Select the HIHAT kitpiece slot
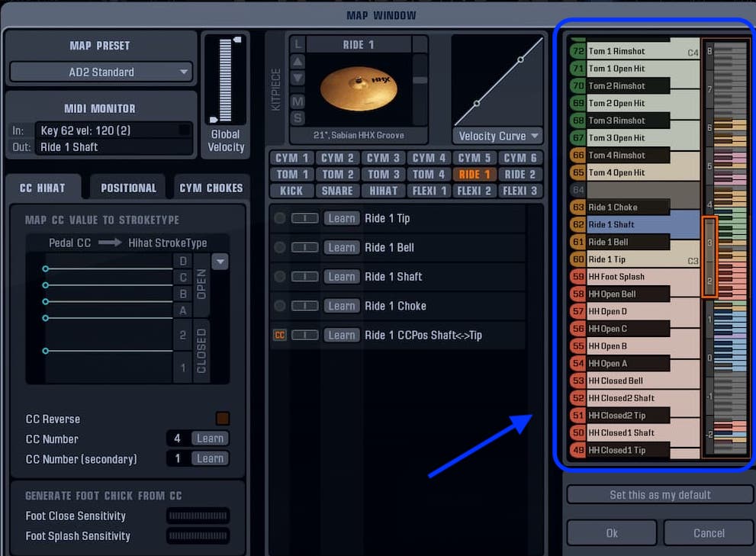The width and height of the screenshot is (756, 556). pos(383,191)
